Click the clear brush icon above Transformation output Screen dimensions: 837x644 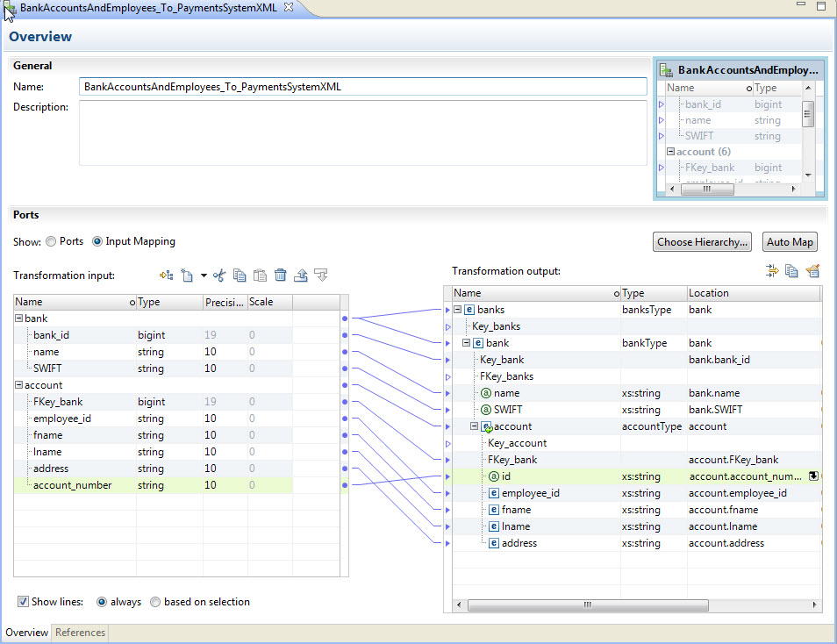(812, 271)
